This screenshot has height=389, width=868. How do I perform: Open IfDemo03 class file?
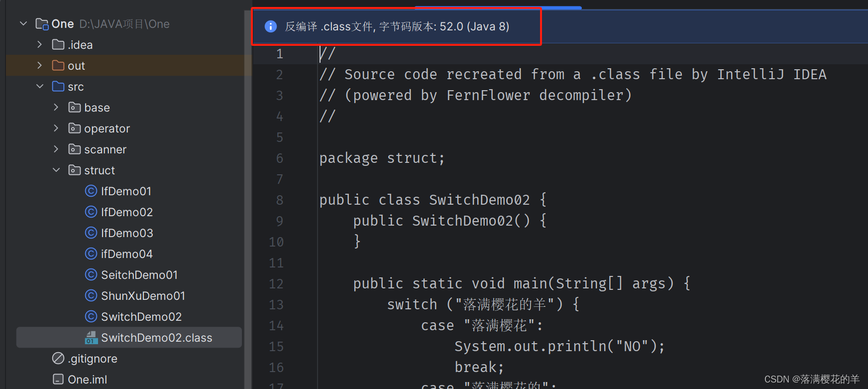click(x=127, y=233)
